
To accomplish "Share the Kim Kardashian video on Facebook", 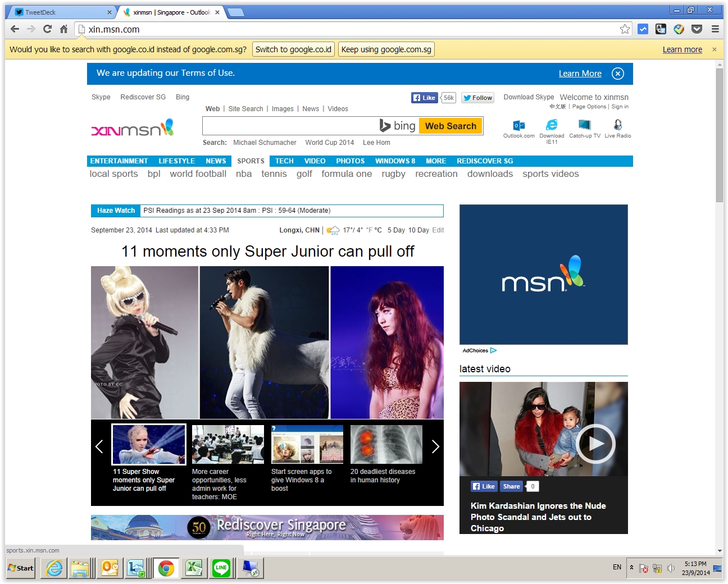I will click(511, 486).
